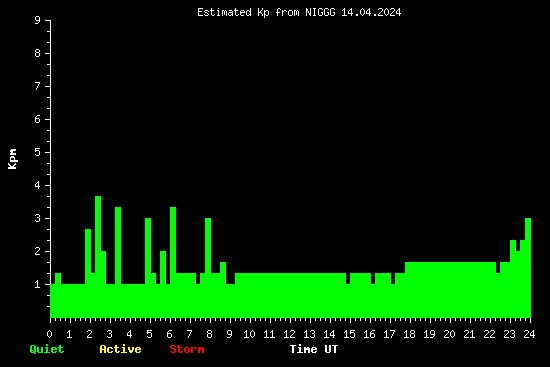The width and height of the screenshot is (550, 367).
Task: Click the y-axis value 7
Action: pyautogui.click(x=38, y=86)
